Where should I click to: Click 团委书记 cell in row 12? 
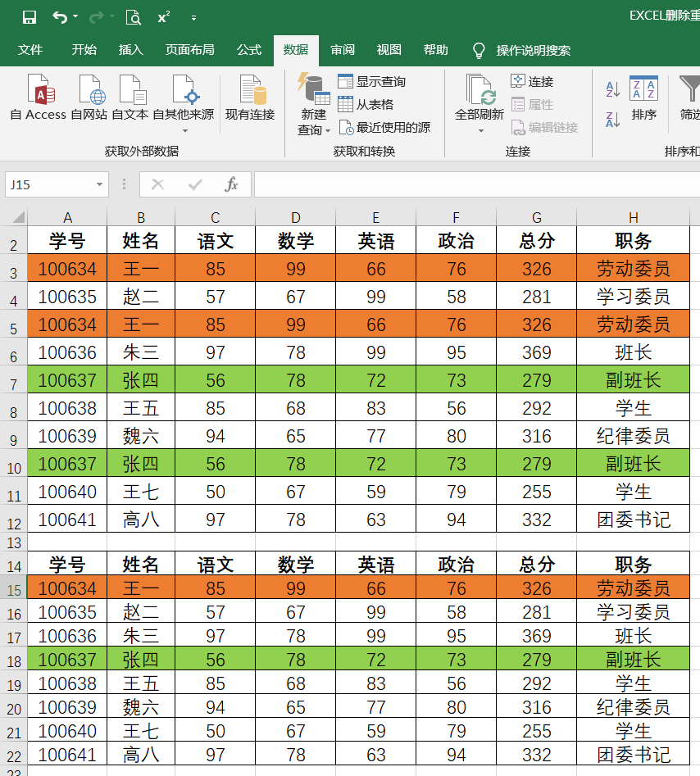pyautogui.click(x=633, y=520)
